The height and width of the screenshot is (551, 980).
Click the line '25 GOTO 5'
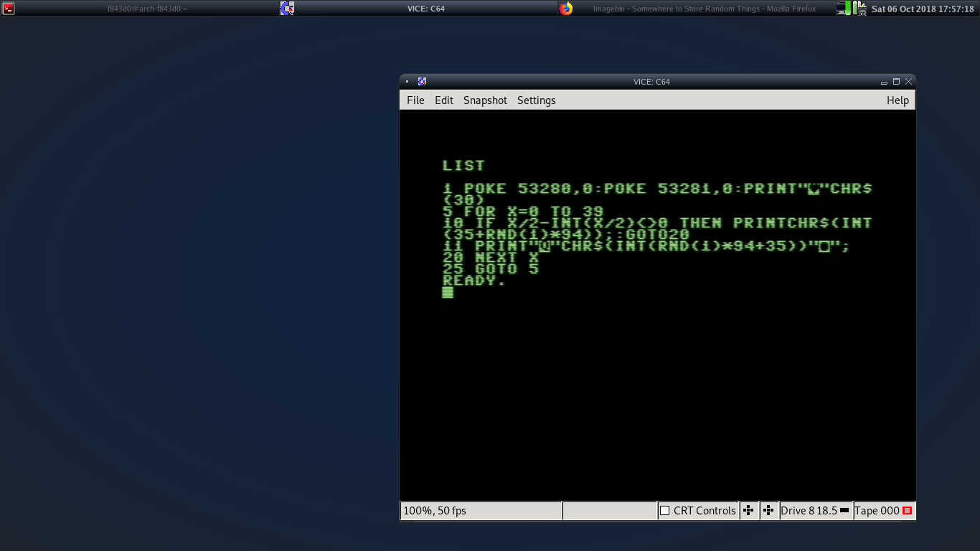click(x=491, y=269)
